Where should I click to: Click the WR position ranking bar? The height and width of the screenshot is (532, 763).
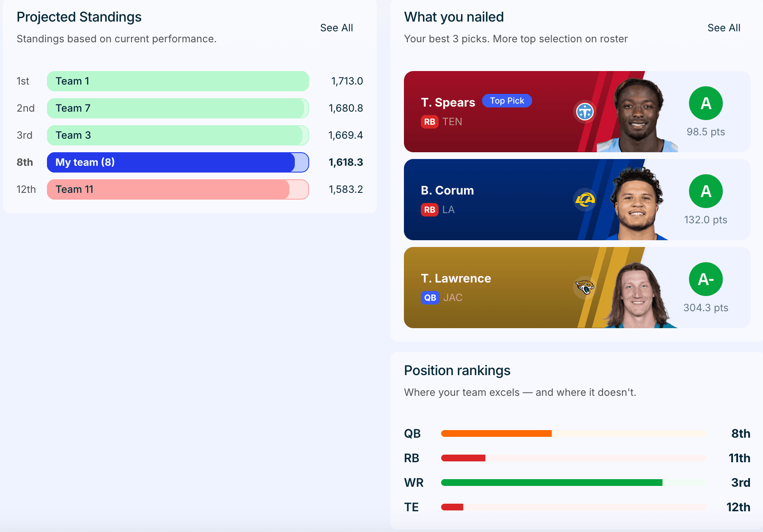574,483
